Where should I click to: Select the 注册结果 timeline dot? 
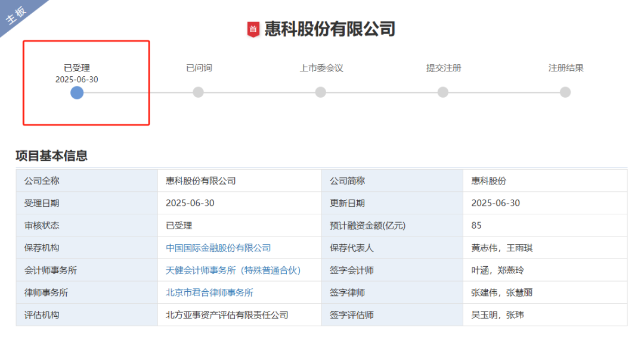565,92
